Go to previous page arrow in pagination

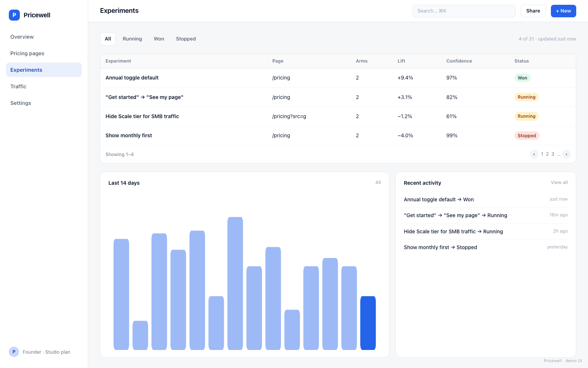pyautogui.click(x=534, y=154)
